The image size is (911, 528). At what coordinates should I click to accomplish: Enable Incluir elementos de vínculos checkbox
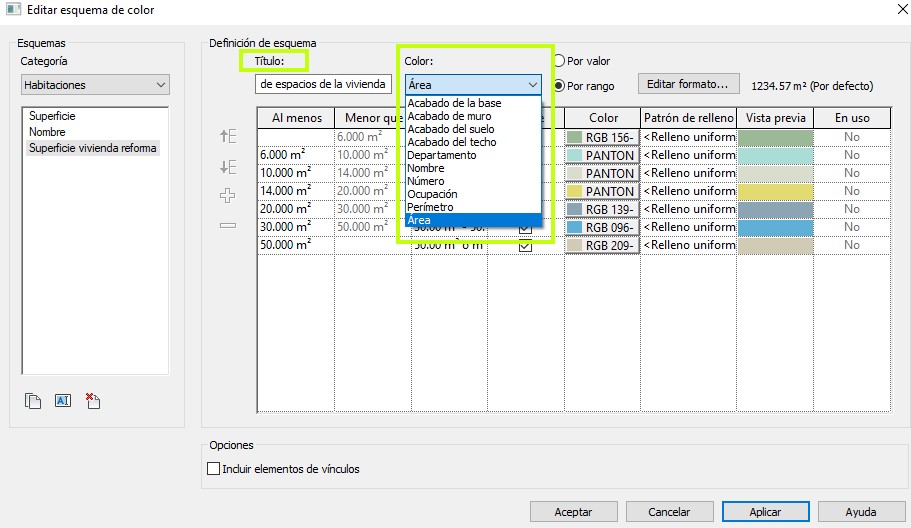pyautogui.click(x=213, y=469)
